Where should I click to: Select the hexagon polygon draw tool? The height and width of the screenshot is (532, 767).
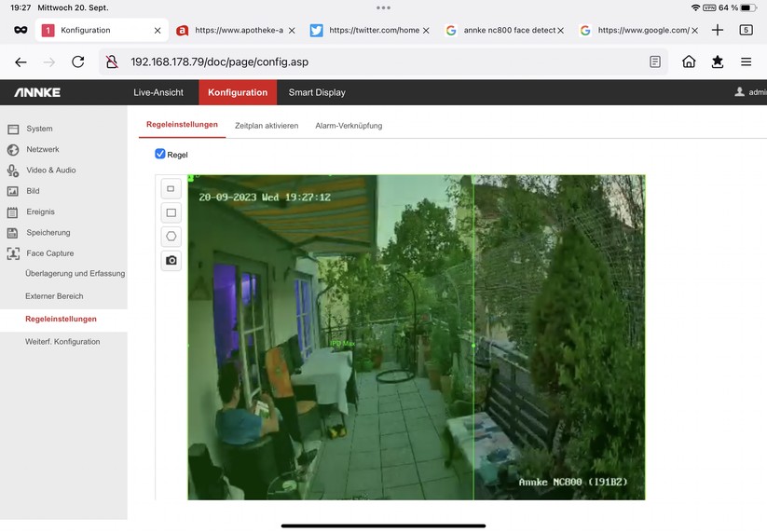coord(171,237)
